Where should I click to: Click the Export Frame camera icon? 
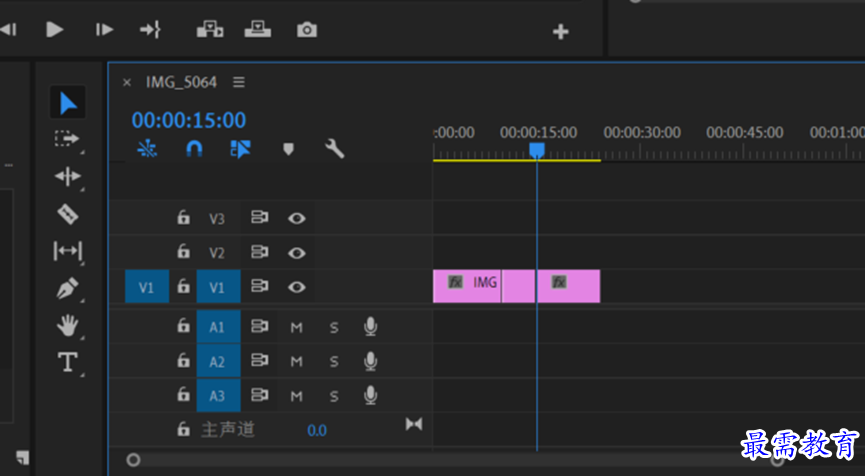[307, 30]
